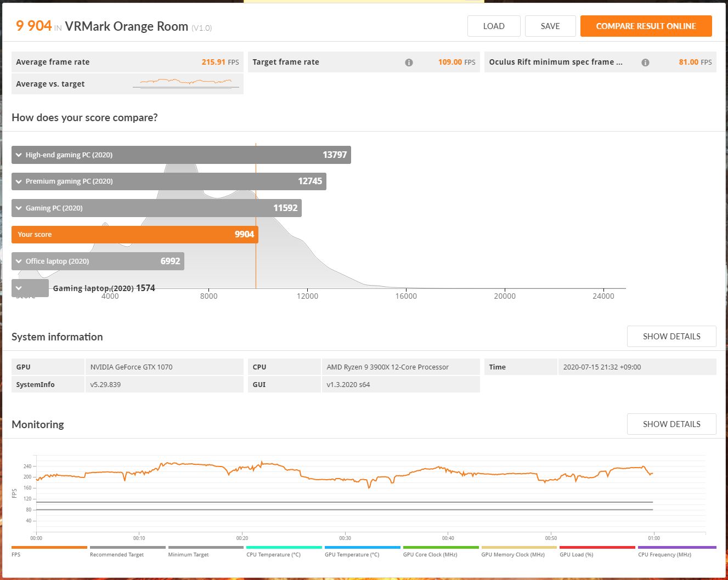This screenshot has width=728, height=580.
Task: Expand the High-end gaming PC (2020) entry
Action: click(x=19, y=155)
